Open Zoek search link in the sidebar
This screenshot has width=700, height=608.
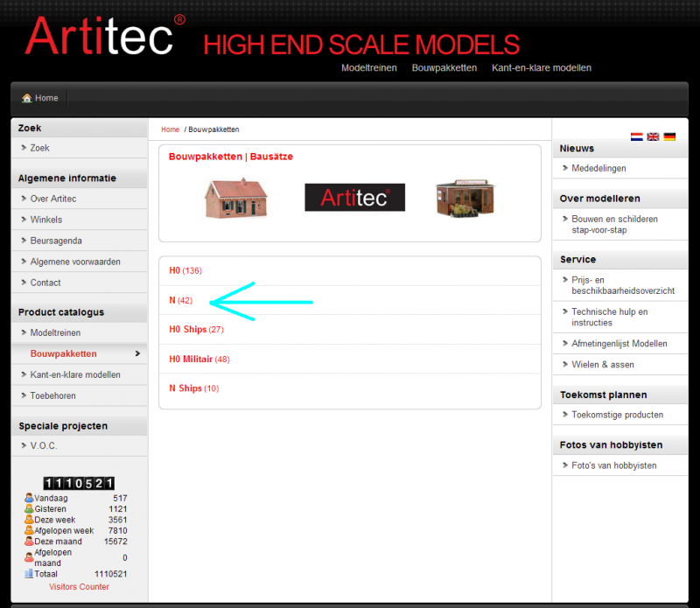(x=39, y=148)
